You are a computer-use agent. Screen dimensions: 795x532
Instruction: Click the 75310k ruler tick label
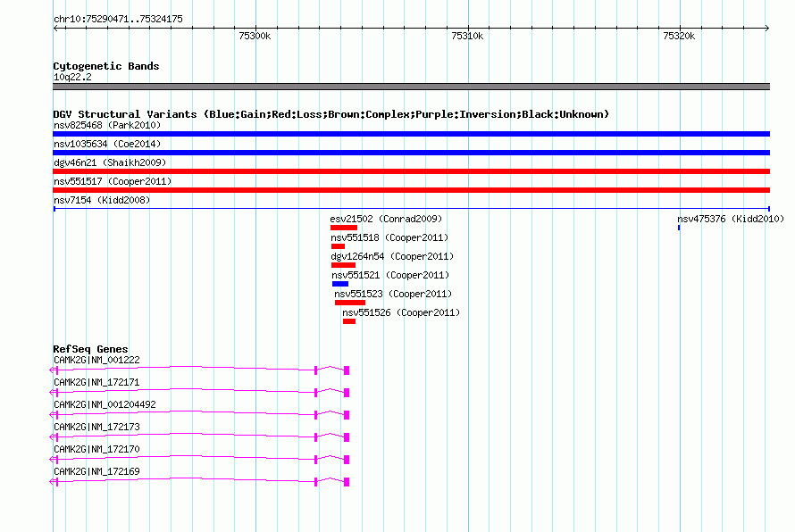point(467,36)
